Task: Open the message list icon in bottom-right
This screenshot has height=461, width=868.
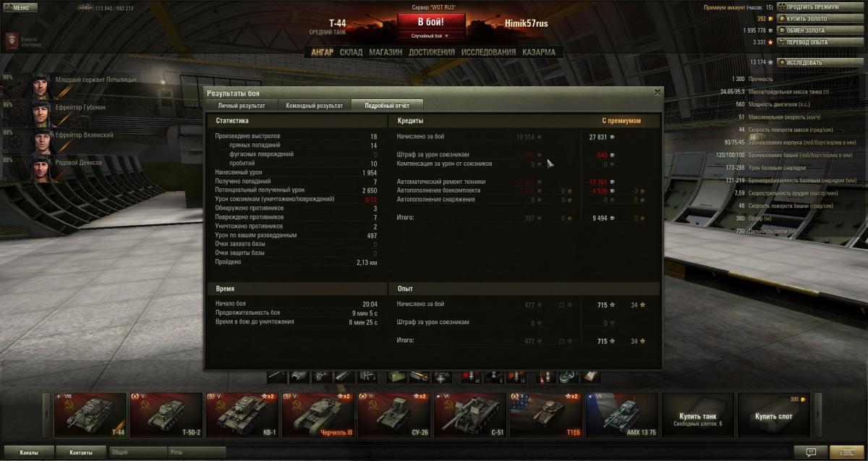Action: (847, 452)
